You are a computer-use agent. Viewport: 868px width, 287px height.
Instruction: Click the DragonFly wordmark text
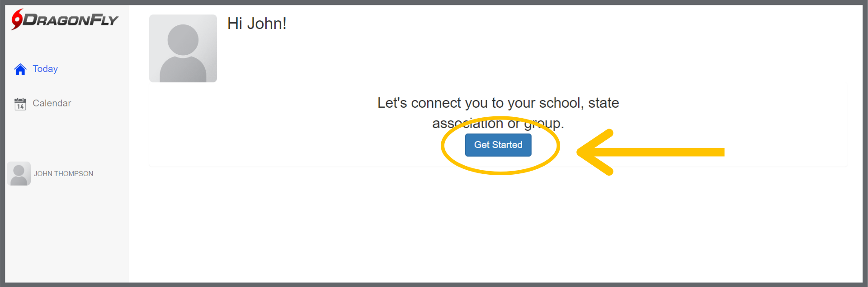coord(71,20)
